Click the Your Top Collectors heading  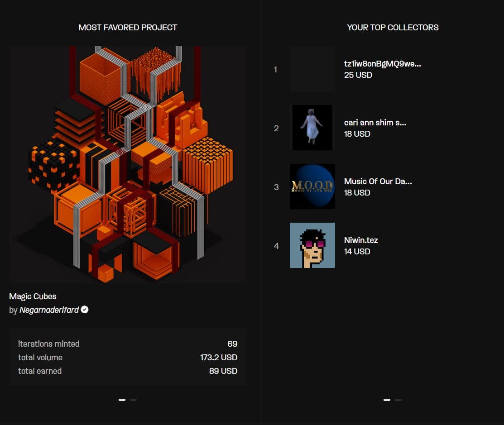[393, 28]
